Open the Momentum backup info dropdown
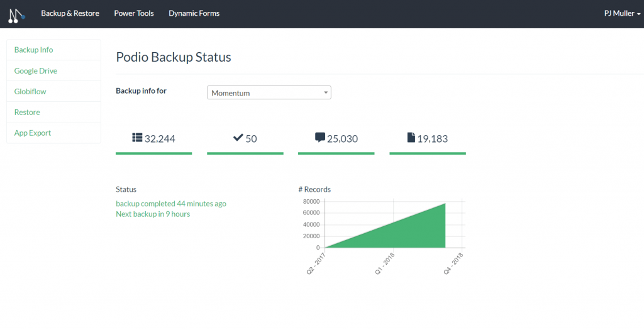The width and height of the screenshot is (644, 330). [x=269, y=93]
